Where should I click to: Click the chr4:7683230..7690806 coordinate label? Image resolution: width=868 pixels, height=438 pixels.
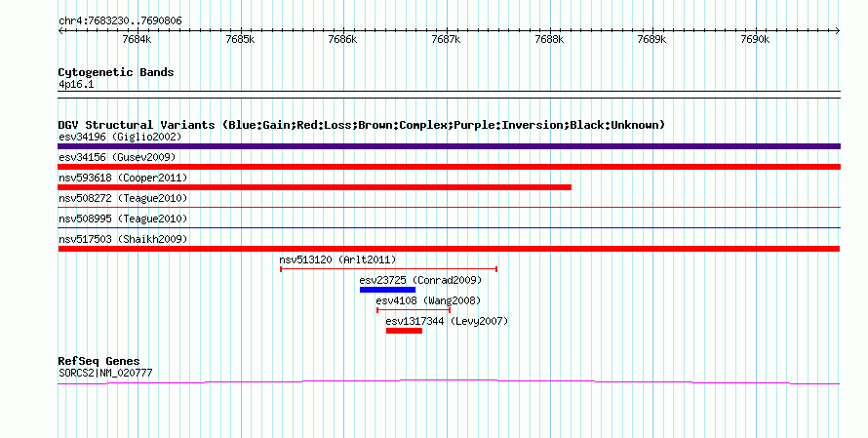point(120,21)
